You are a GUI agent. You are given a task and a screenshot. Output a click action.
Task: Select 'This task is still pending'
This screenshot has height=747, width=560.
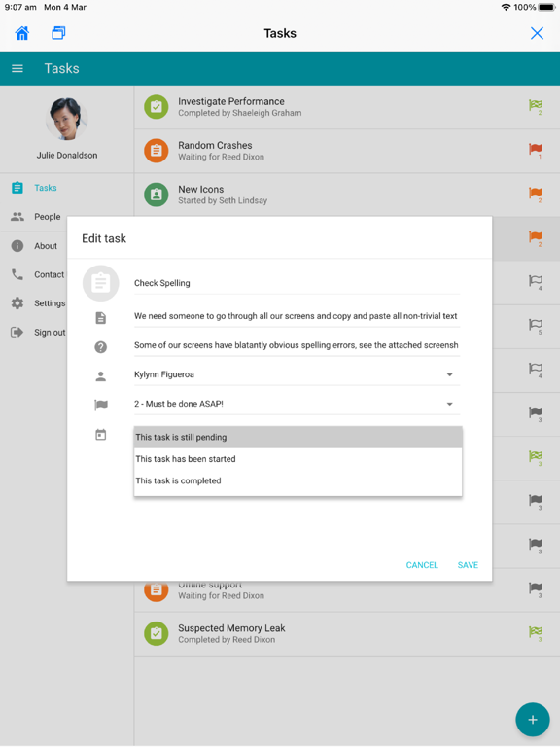point(298,437)
